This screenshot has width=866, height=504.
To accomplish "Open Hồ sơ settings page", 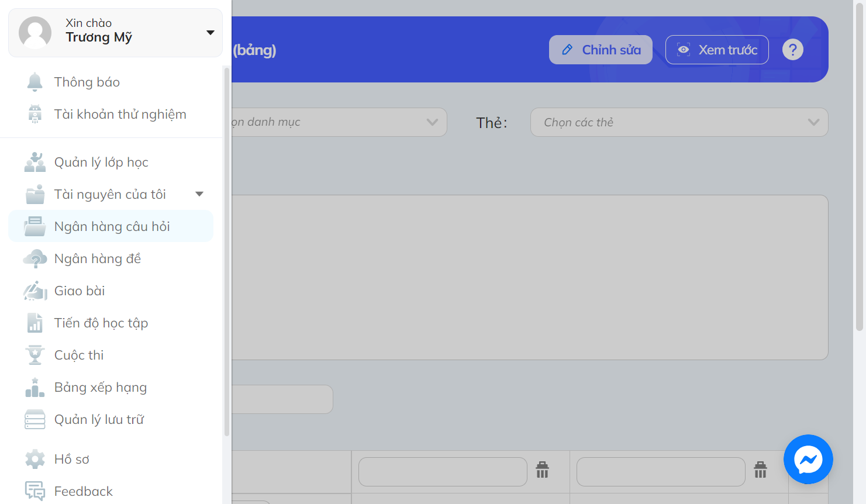I will [111, 459].
